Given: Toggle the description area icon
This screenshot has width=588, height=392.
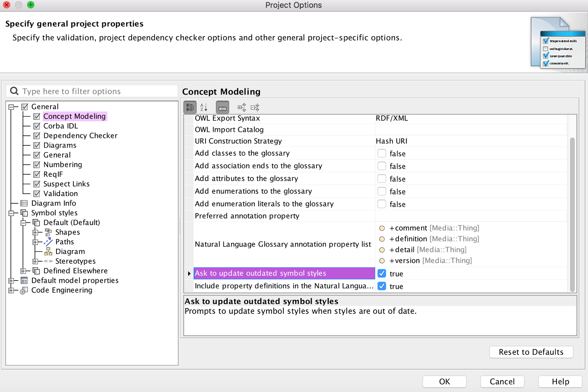Looking at the screenshot, I should point(222,107).
